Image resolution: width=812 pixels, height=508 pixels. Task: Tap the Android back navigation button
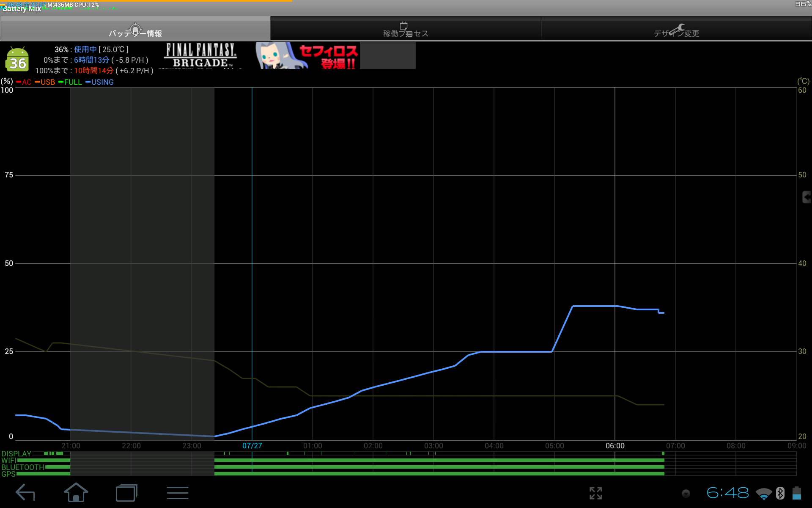pos(25,493)
